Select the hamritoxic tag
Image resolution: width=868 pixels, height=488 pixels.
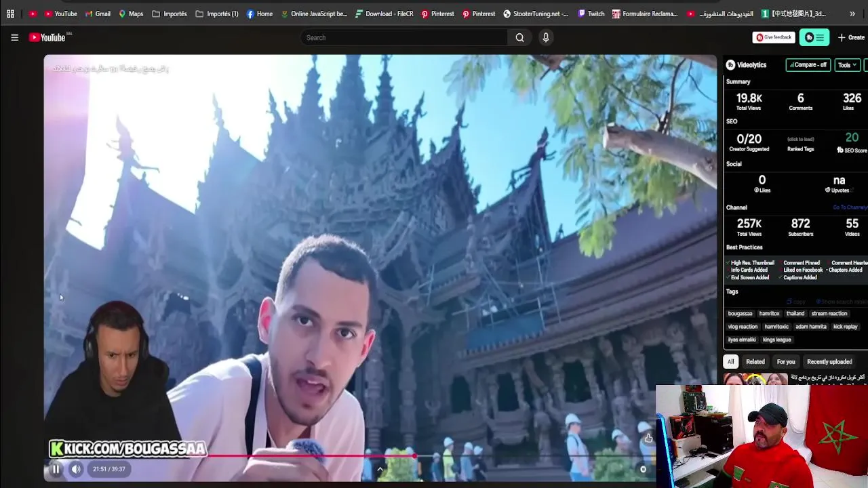click(x=776, y=327)
